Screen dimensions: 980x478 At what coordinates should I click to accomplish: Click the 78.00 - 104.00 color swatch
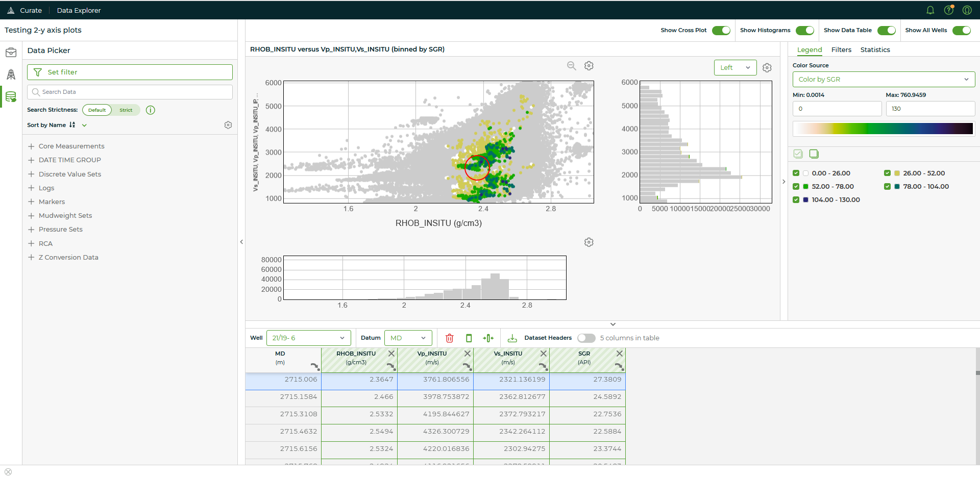(x=897, y=187)
